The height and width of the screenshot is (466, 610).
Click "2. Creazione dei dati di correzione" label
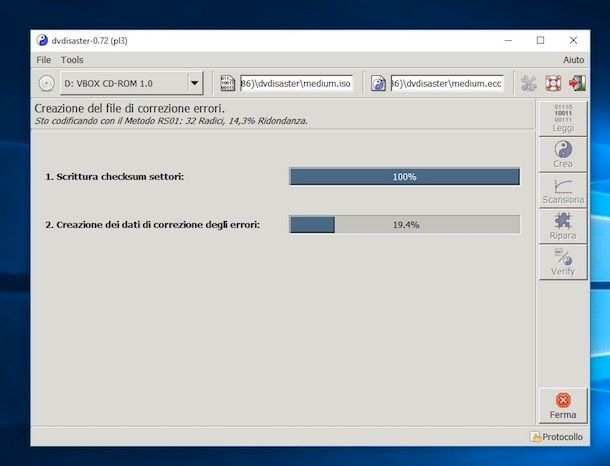(x=152, y=225)
